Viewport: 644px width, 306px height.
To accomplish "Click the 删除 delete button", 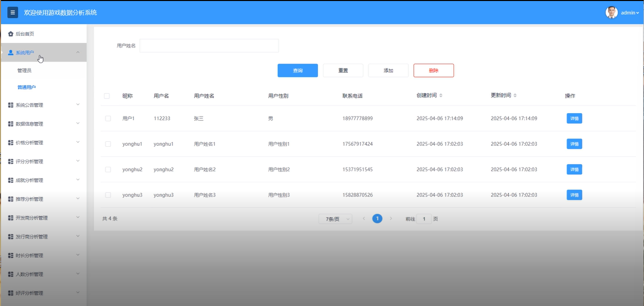I will 433,70.
